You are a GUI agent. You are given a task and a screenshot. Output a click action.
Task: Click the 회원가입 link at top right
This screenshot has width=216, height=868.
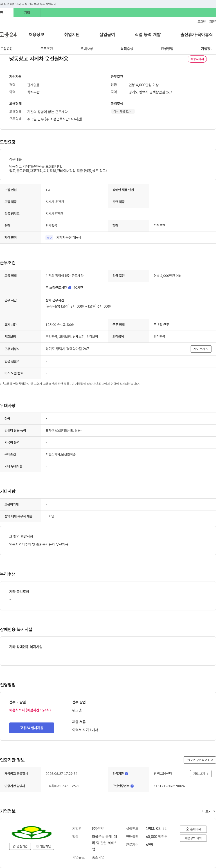tap(213, 22)
